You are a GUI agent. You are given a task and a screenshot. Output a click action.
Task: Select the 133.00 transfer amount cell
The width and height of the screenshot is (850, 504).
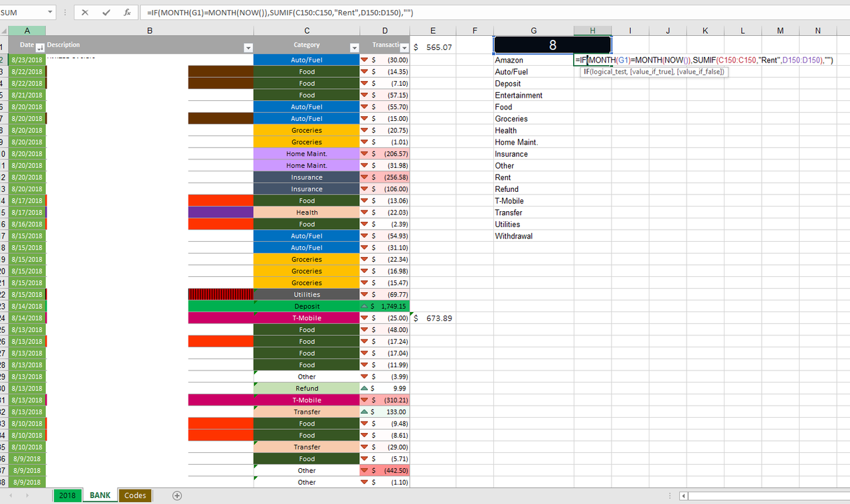click(384, 412)
